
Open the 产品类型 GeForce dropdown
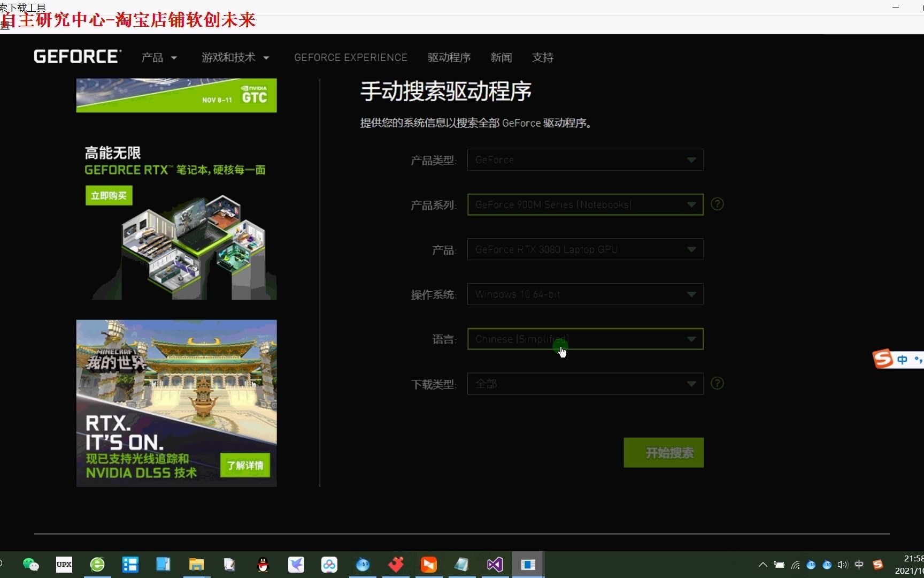click(585, 159)
